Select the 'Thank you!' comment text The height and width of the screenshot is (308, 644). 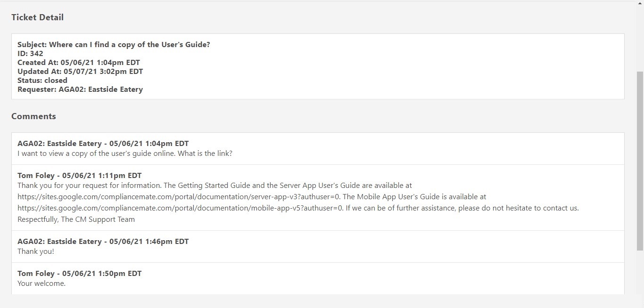35,251
